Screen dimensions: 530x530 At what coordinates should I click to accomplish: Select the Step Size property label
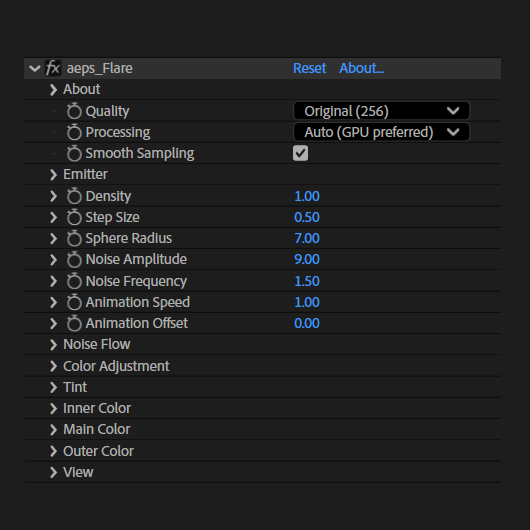point(112,218)
